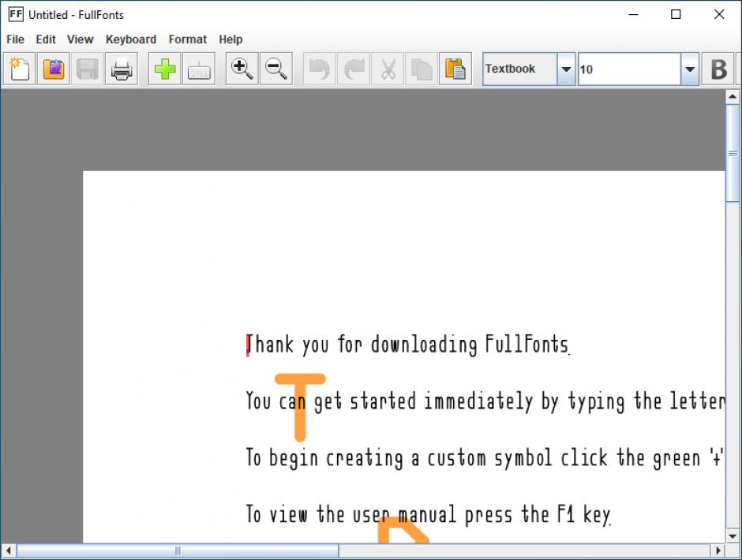Viewport: 742px width, 560px height.
Task: Open a file using the folder icon
Action: click(x=54, y=69)
